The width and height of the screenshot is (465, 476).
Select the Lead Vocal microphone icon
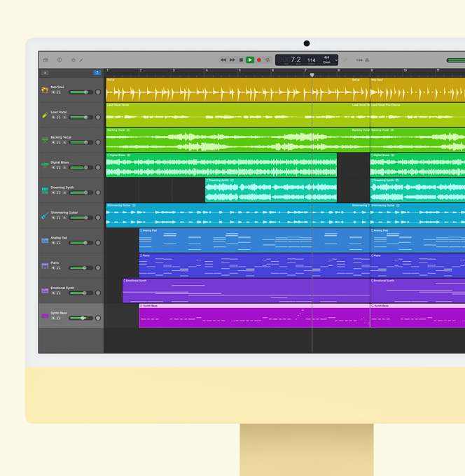coord(45,115)
